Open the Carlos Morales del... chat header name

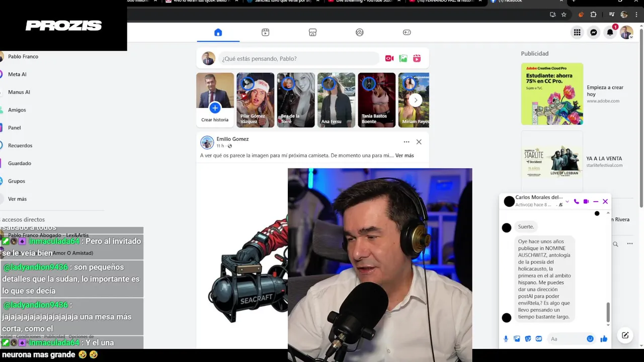coord(539,198)
